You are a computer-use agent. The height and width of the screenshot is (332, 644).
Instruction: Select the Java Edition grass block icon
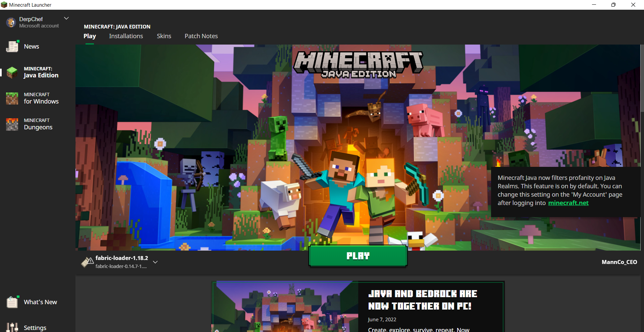12,72
